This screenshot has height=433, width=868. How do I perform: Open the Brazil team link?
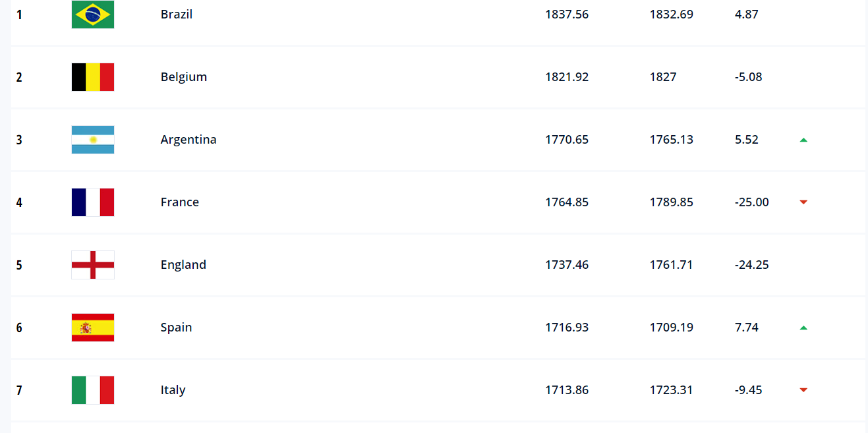(x=177, y=14)
